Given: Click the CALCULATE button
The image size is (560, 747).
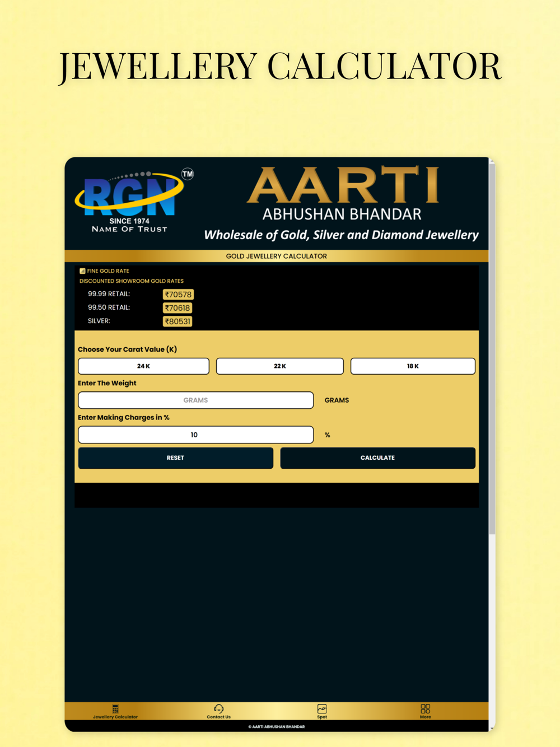Looking at the screenshot, I should (377, 458).
